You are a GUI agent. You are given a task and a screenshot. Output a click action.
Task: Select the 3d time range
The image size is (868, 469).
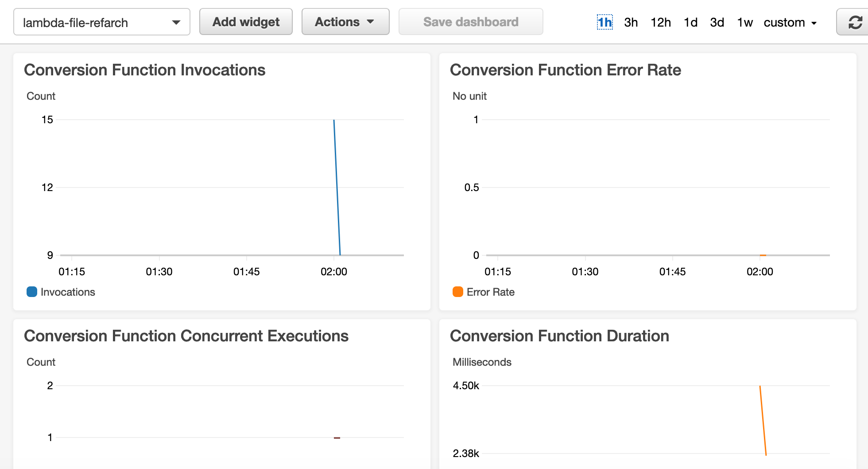[717, 22]
